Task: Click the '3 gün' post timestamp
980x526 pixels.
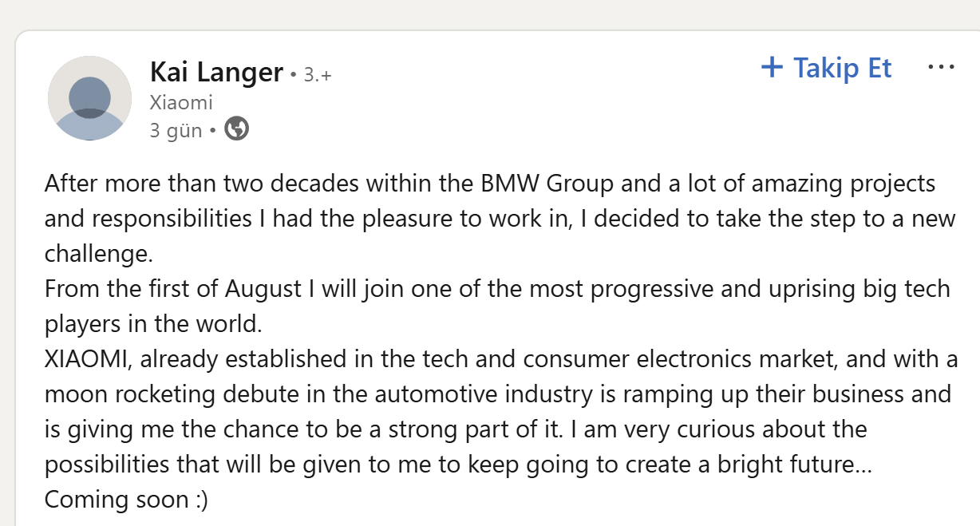Action: 176,129
